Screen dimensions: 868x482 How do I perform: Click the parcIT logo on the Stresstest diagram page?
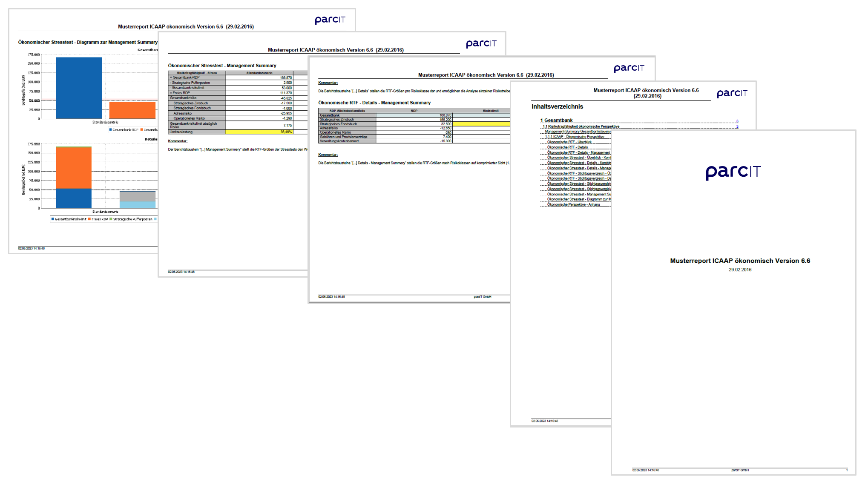point(330,20)
